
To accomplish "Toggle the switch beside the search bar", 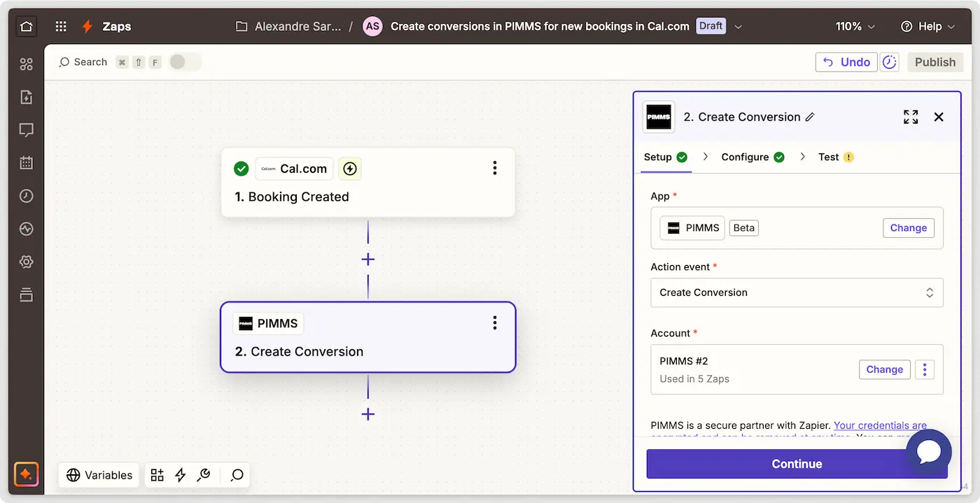I will (185, 62).
